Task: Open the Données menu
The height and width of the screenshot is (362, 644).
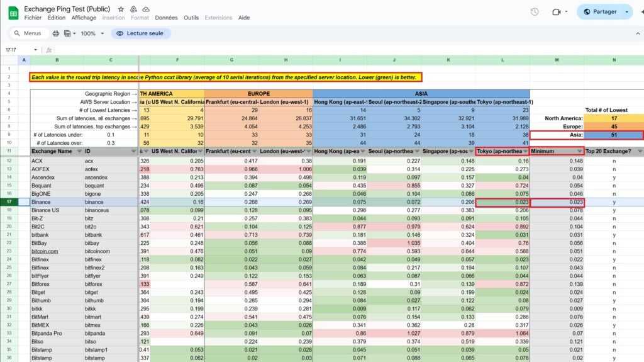Action: (x=166, y=18)
